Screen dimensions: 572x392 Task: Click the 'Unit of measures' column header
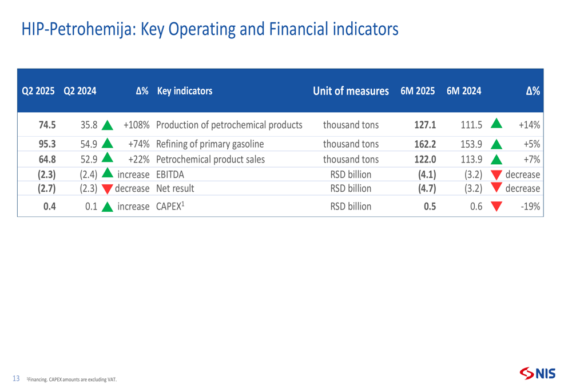[351, 91]
